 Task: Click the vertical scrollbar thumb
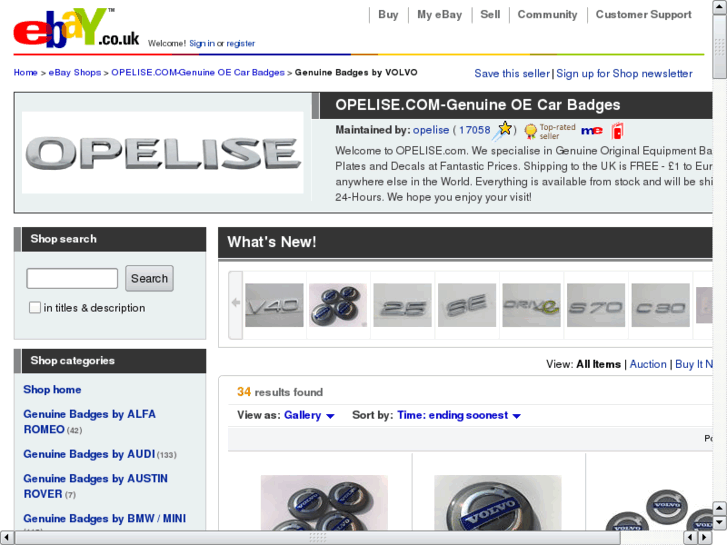(720, 47)
